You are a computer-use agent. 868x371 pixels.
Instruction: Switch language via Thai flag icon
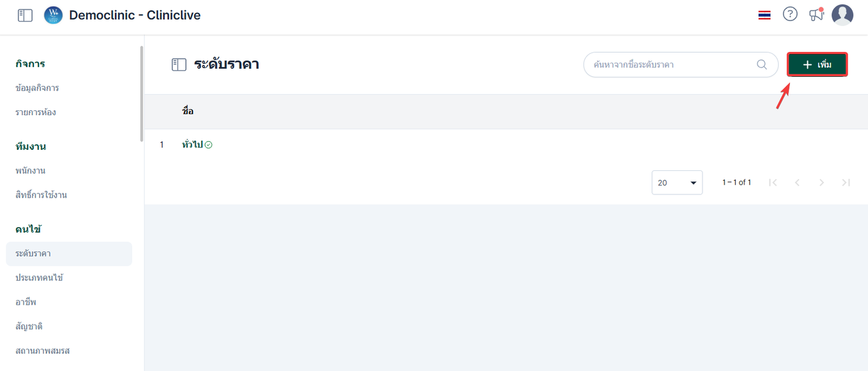tap(764, 15)
